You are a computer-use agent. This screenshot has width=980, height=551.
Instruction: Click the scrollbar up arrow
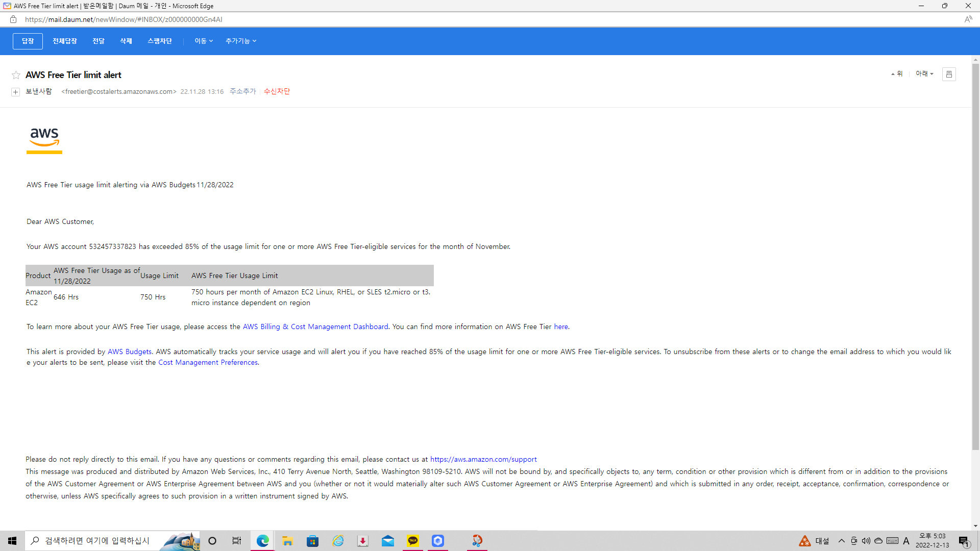click(975, 59)
